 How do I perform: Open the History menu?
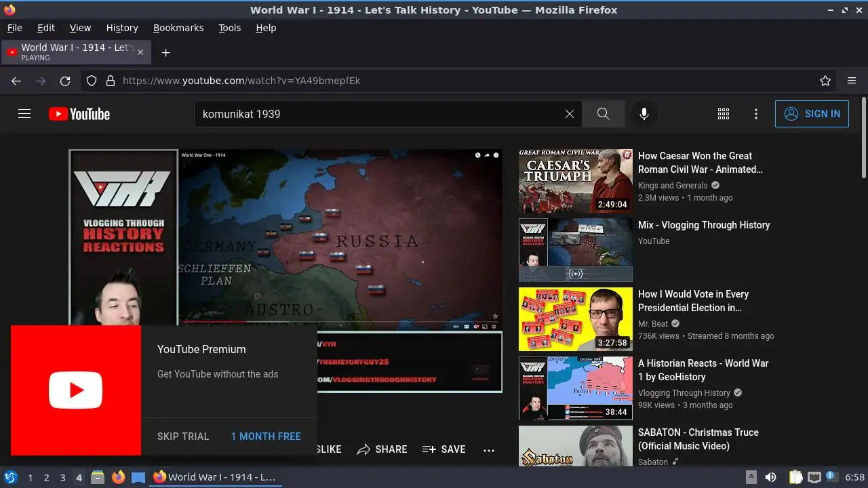tap(122, 28)
